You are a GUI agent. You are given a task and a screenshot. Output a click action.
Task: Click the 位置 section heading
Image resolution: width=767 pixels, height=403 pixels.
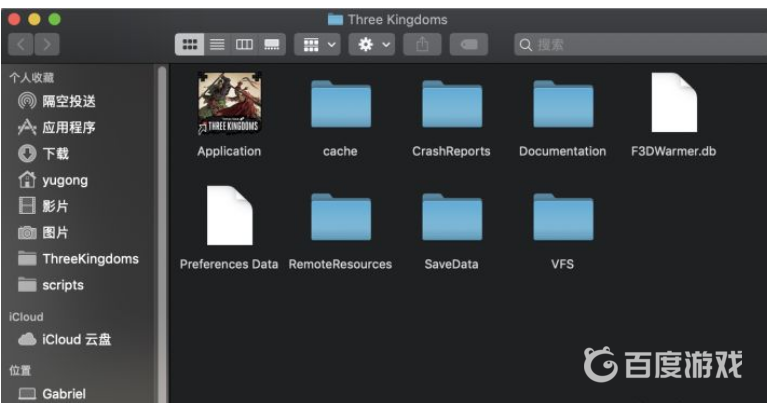click(x=20, y=370)
